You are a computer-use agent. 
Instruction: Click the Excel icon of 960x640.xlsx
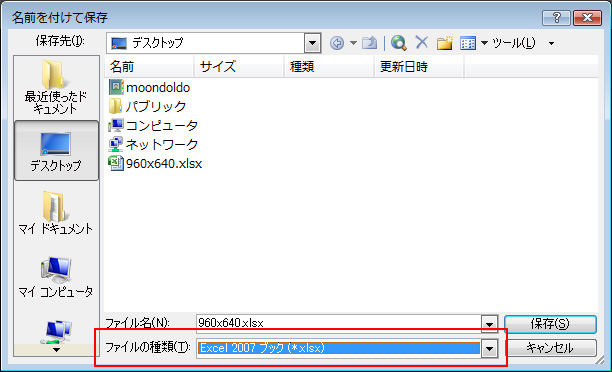(x=116, y=164)
